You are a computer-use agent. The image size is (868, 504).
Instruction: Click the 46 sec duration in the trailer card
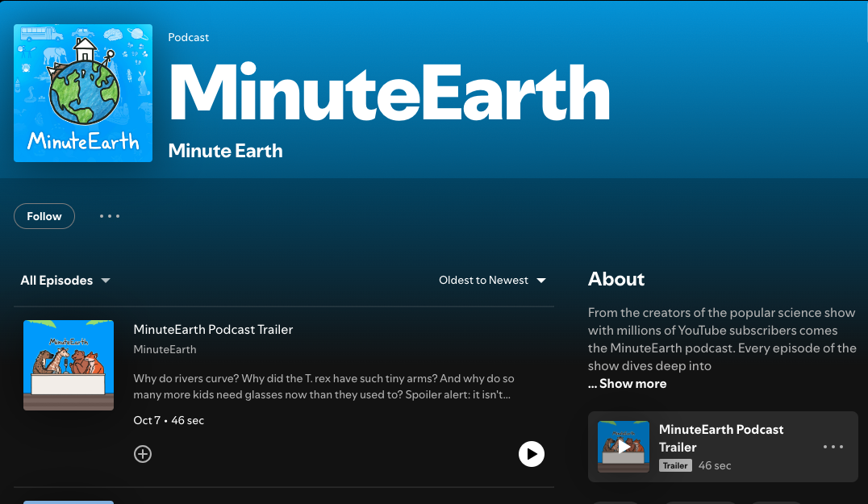click(715, 466)
